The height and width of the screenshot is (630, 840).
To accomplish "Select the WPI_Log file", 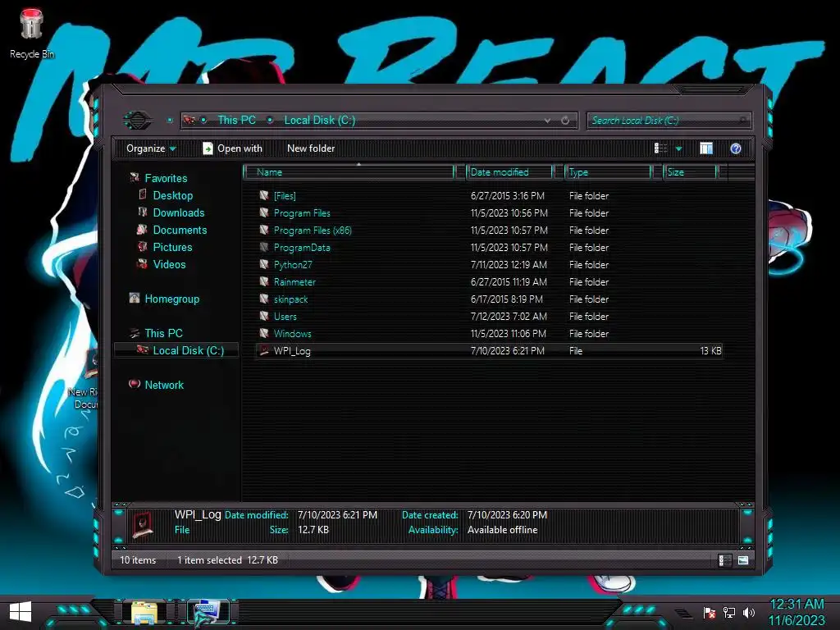I will click(489, 350).
